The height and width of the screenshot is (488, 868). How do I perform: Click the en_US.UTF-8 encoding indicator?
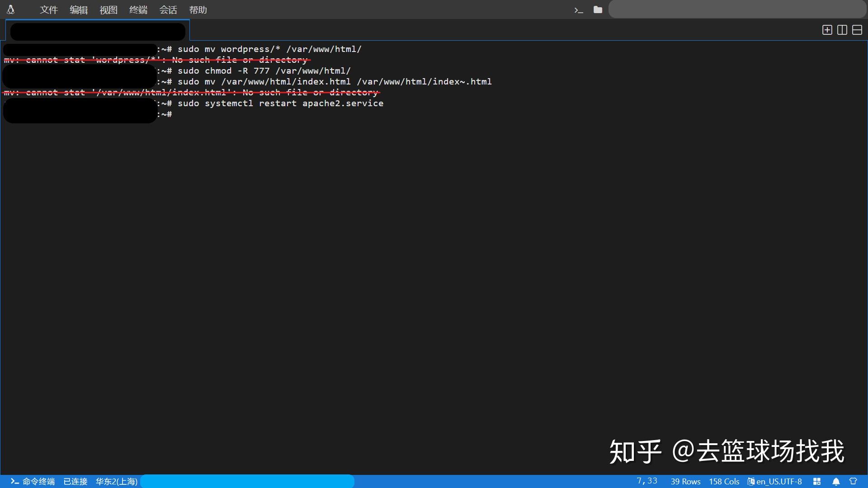(778, 481)
